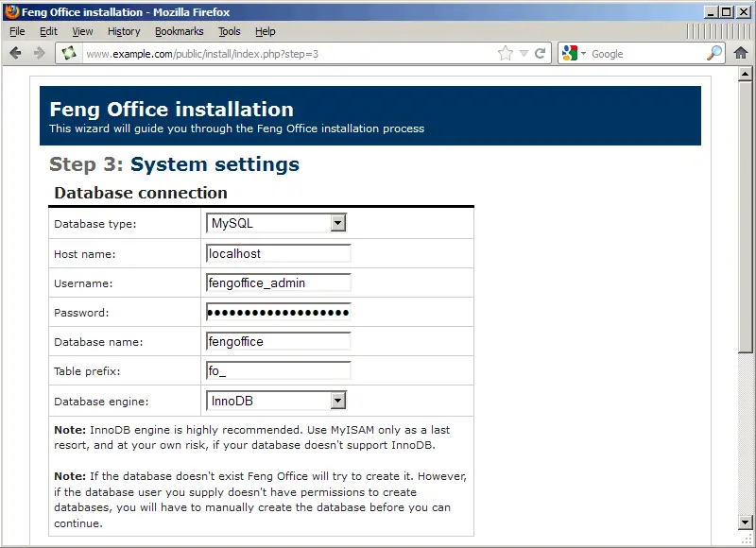Reload the page with the refresh icon
This screenshot has height=548, width=756.
540,53
